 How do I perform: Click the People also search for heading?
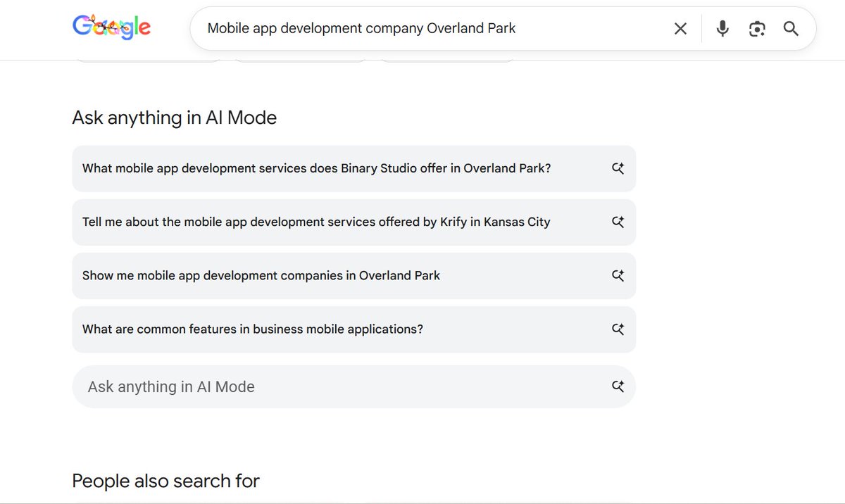coord(166,481)
